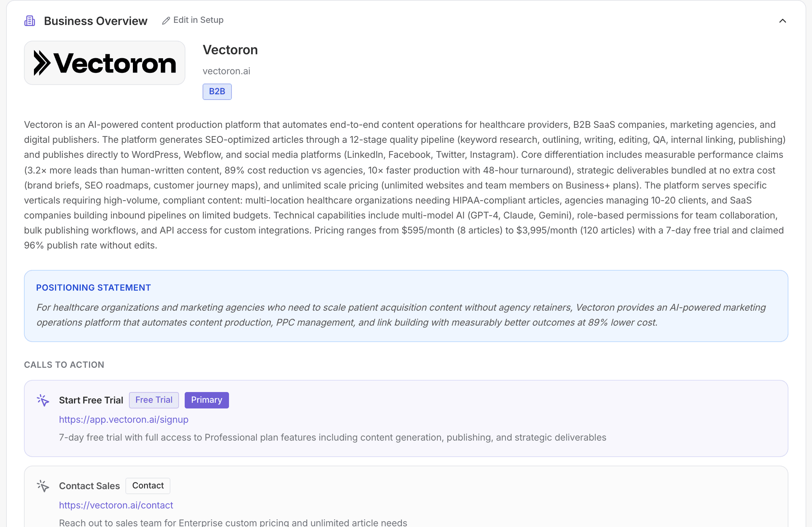
Task: Click the spark cursor icon beside Start Free Trial
Action: point(43,400)
